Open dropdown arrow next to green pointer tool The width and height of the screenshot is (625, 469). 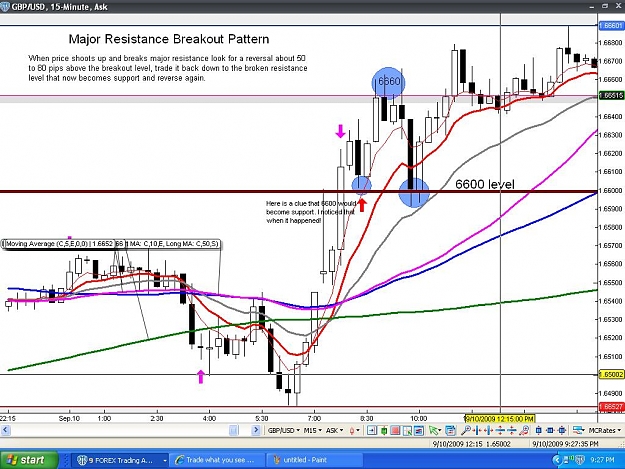coord(440,430)
